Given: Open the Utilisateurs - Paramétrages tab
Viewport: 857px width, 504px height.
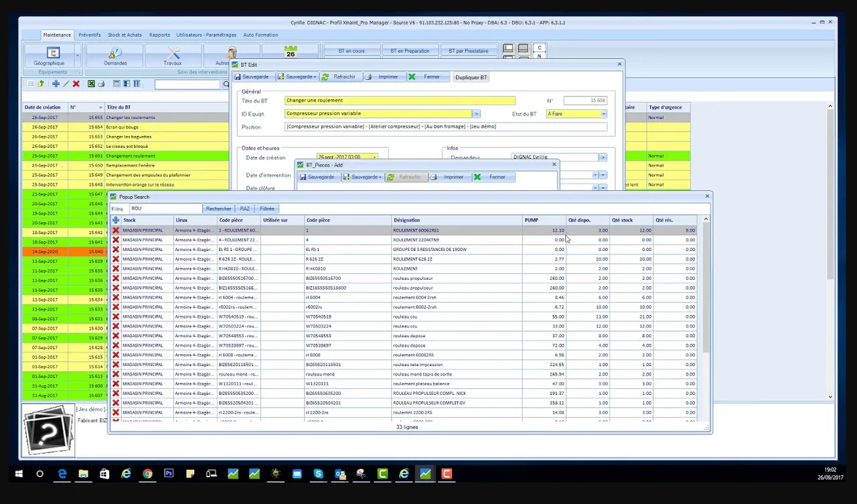Looking at the screenshot, I should point(206,35).
